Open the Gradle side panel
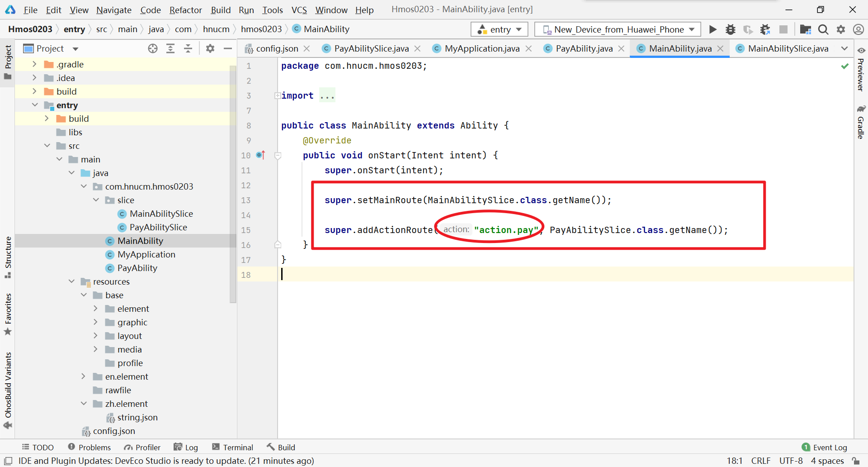This screenshot has width=868, height=467. 861,122
